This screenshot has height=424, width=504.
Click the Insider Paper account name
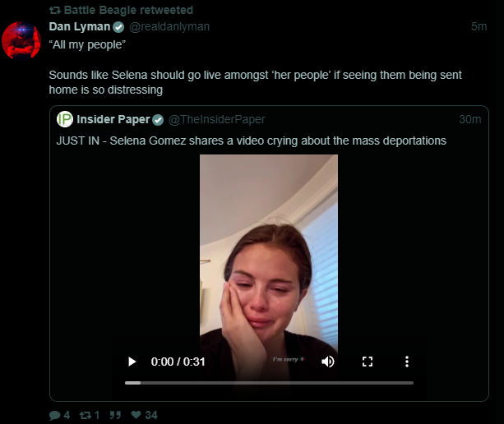point(113,119)
